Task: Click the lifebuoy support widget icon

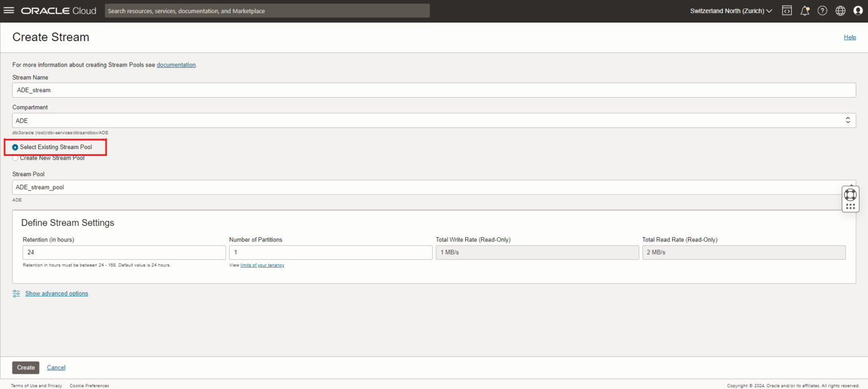Action: point(850,195)
